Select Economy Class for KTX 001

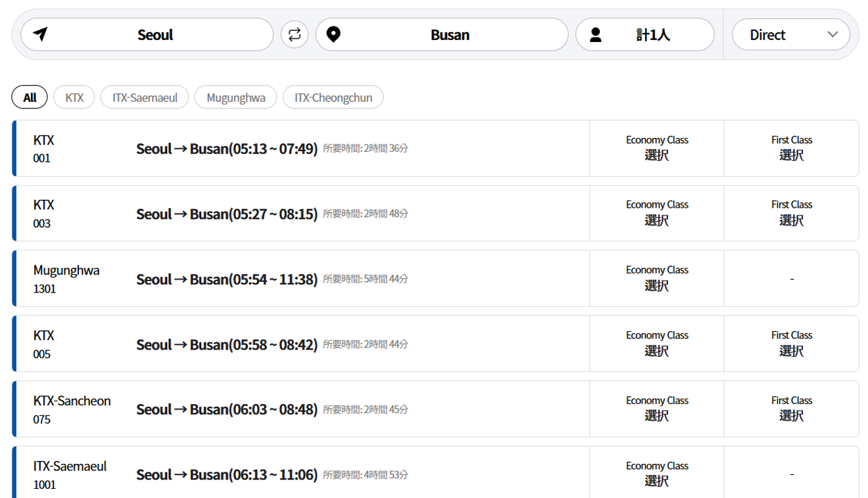656,148
